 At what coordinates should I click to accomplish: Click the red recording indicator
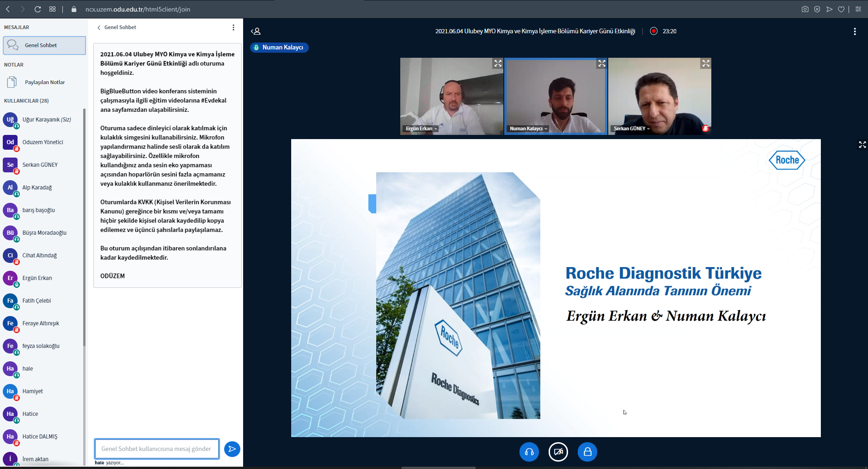tap(654, 31)
